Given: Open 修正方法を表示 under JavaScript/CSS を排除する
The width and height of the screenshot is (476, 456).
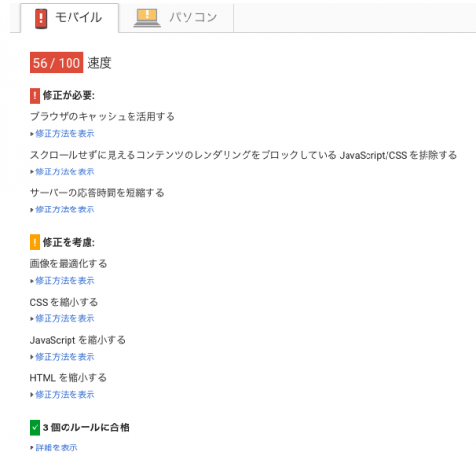Looking at the screenshot, I should click(x=65, y=171).
